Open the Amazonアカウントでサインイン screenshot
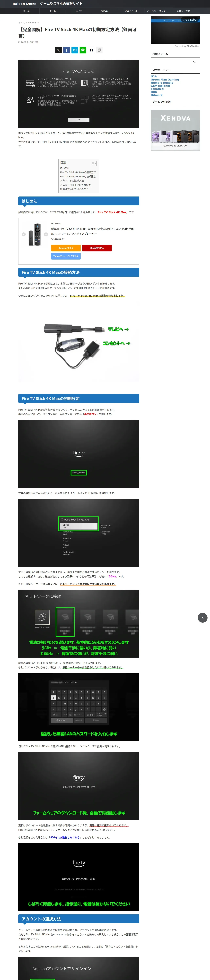Viewport: 210px width, 980px height. coord(79,968)
